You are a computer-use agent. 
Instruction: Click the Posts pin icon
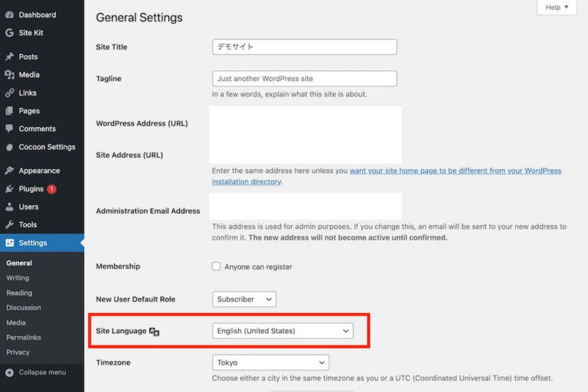pos(9,57)
